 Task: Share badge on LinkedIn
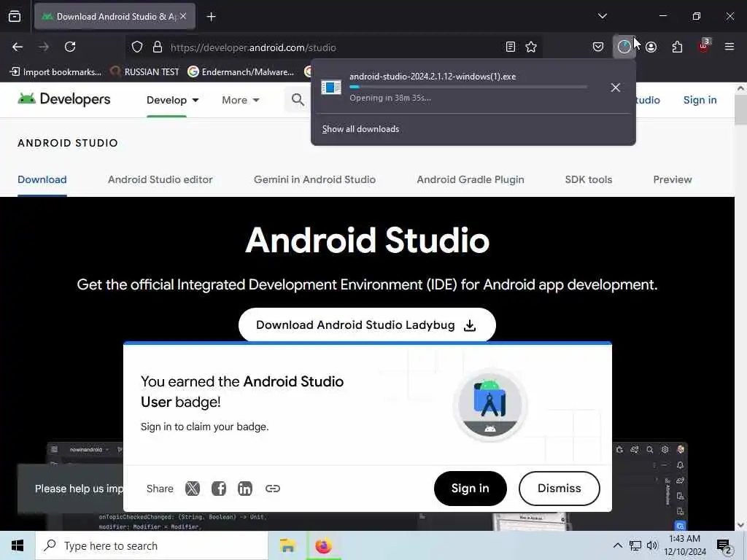(x=245, y=488)
